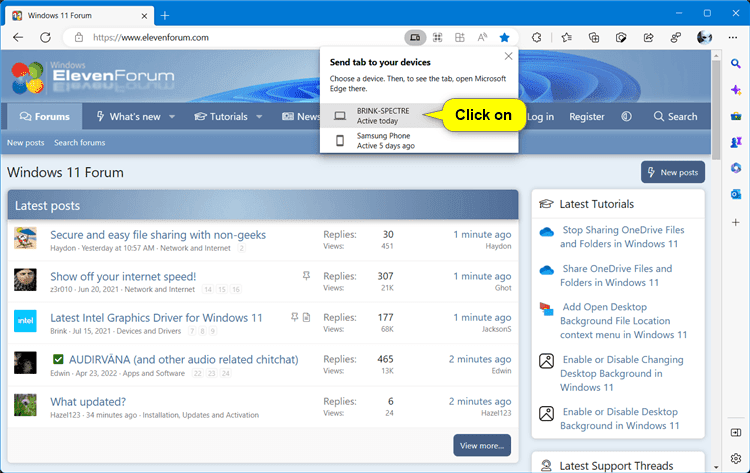Click the hide sidebar icon near bottom
The image size is (750, 473).
click(736, 432)
